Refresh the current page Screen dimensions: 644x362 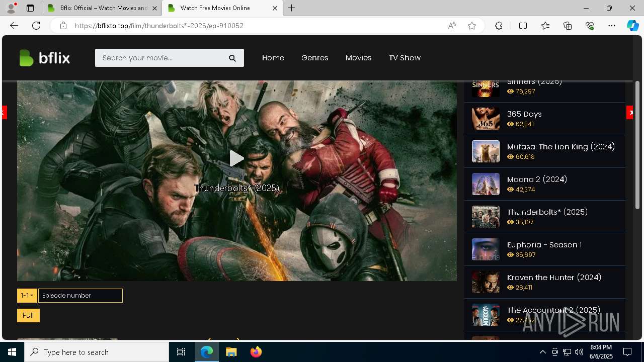click(36, 26)
